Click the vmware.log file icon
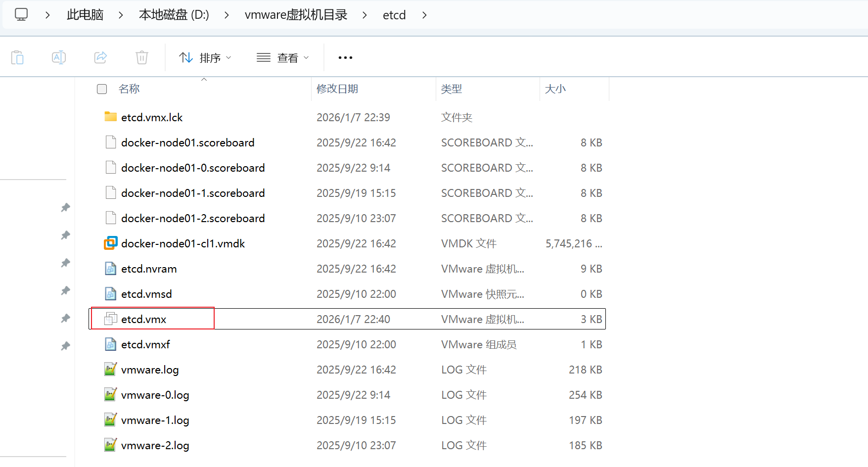 click(111, 369)
